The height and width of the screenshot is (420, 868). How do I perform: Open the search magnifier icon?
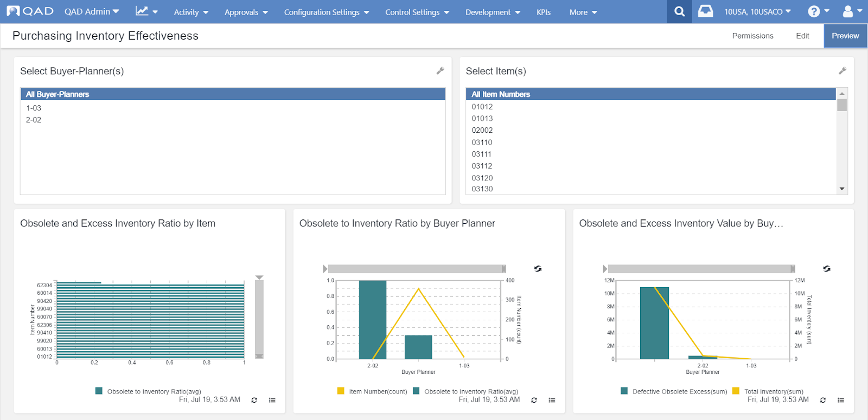tap(679, 11)
